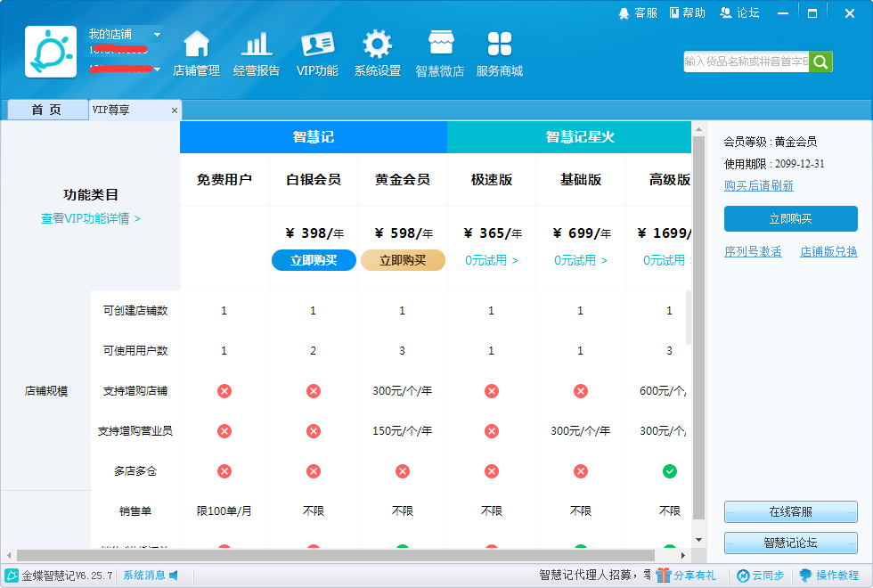Image resolution: width=873 pixels, height=588 pixels.
Task: Buy 白银会员 via 立即购买
Action: coord(314,260)
